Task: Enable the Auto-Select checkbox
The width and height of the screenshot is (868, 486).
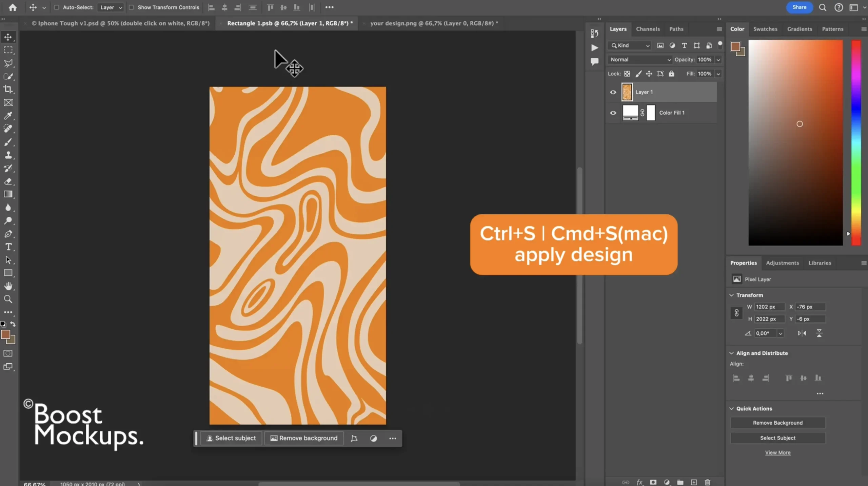Action: coord(57,7)
